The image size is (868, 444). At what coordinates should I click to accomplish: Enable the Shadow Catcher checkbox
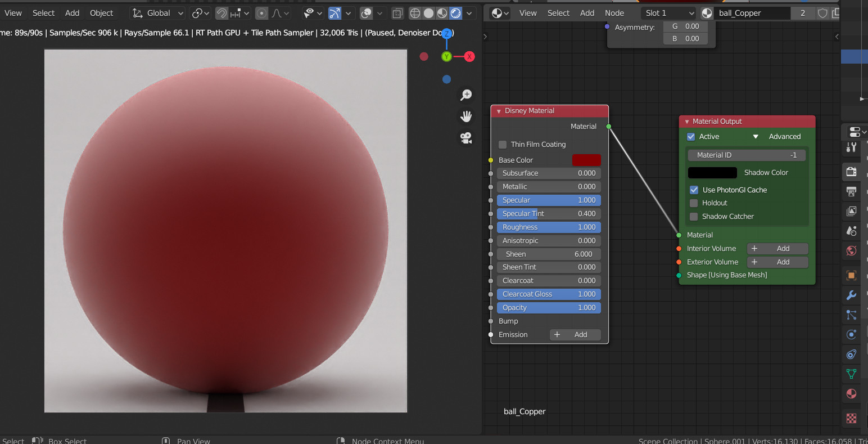tap(694, 217)
